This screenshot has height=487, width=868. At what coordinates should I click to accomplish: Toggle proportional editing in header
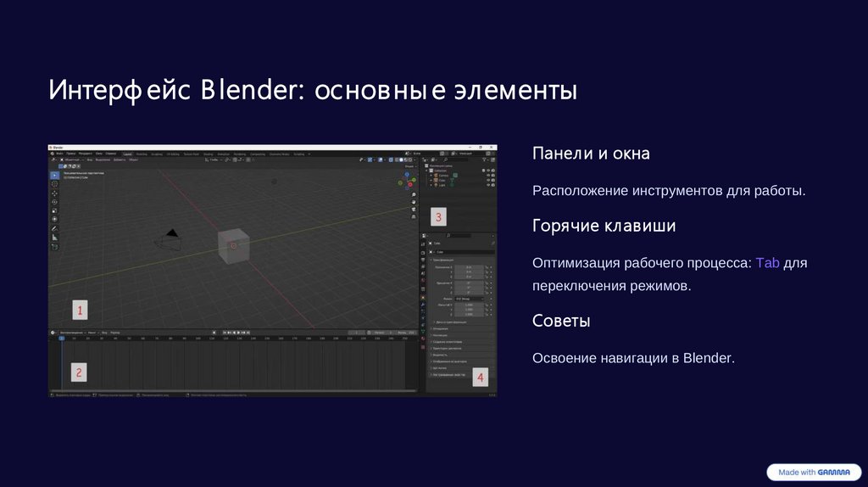tap(248, 160)
